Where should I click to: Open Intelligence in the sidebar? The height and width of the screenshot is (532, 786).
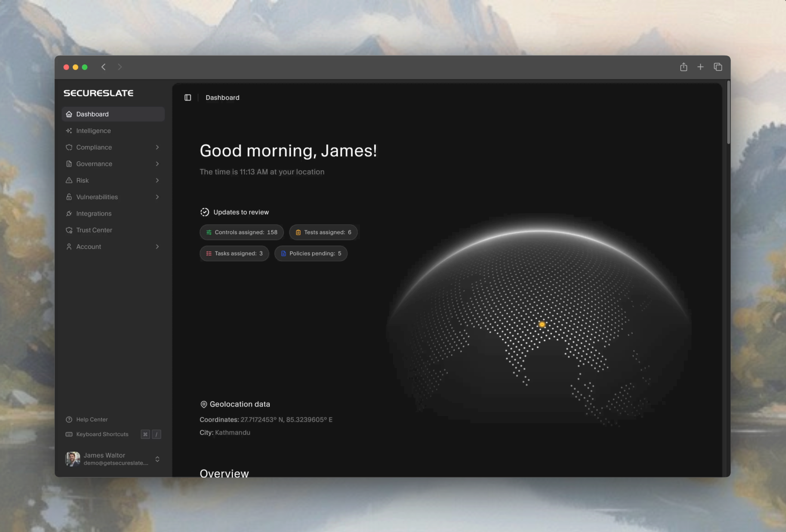tap(113, 131)
